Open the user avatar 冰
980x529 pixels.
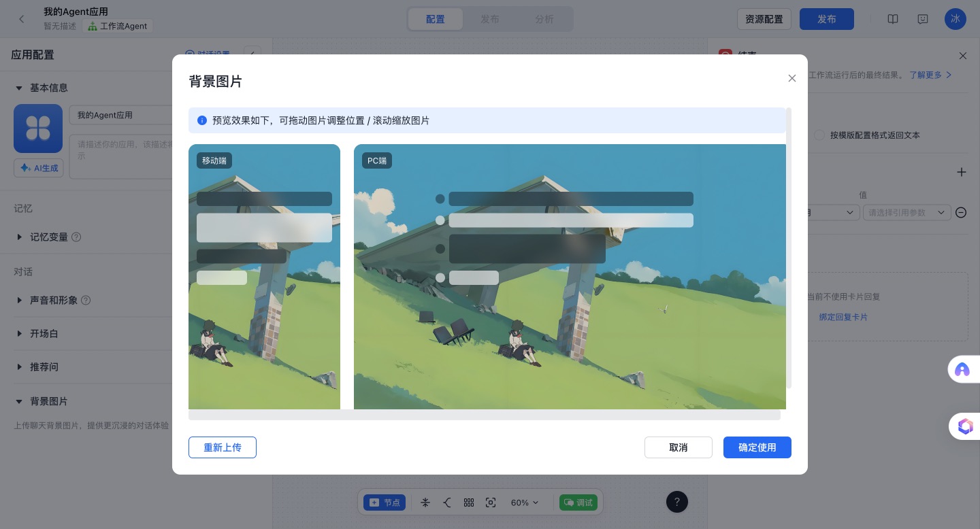955,19
